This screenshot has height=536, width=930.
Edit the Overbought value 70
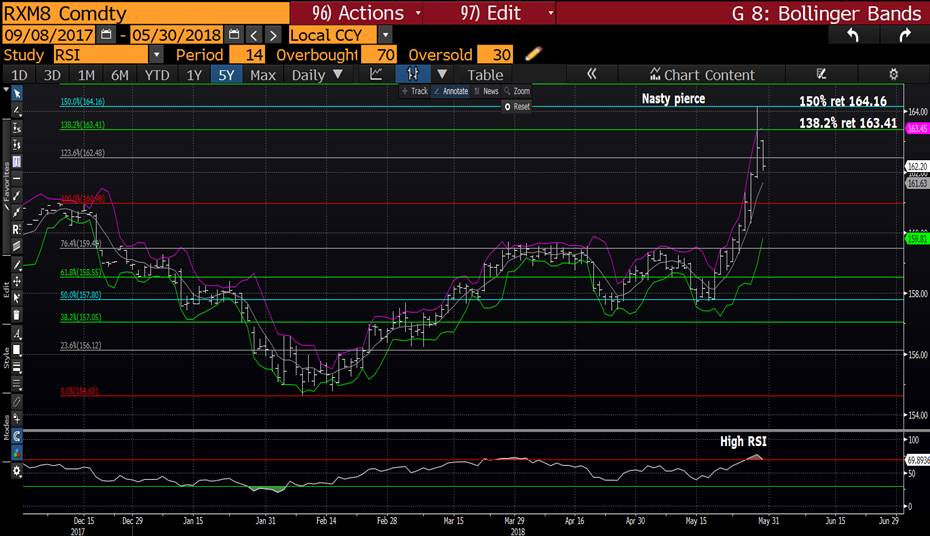[x=378, y=55]
